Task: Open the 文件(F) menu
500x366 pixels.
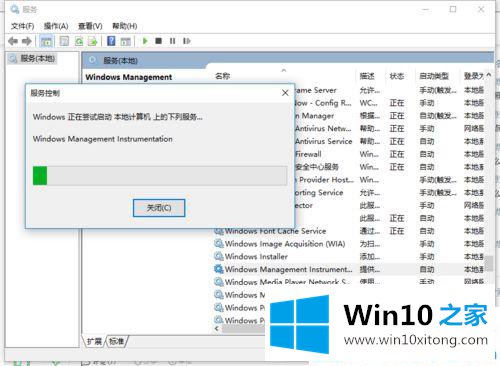Action: click(23, 26)
